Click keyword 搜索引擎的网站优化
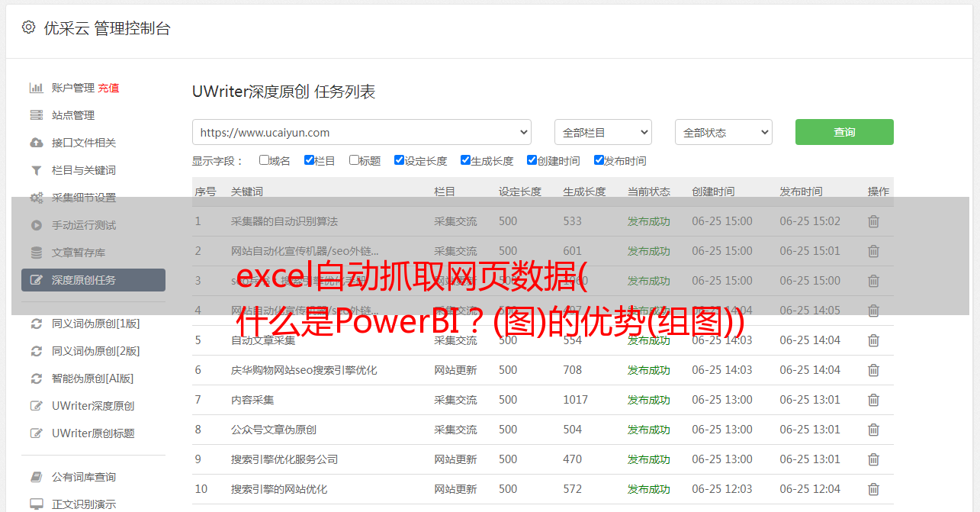Viewport: 980px width, 512px height. 279,489
